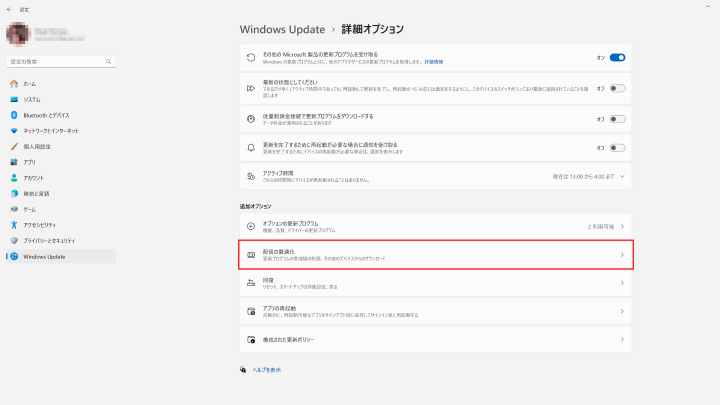Click the bell icon on the restart notification row
This screenshot has width=720, height=405.
[x=251, y=148]
